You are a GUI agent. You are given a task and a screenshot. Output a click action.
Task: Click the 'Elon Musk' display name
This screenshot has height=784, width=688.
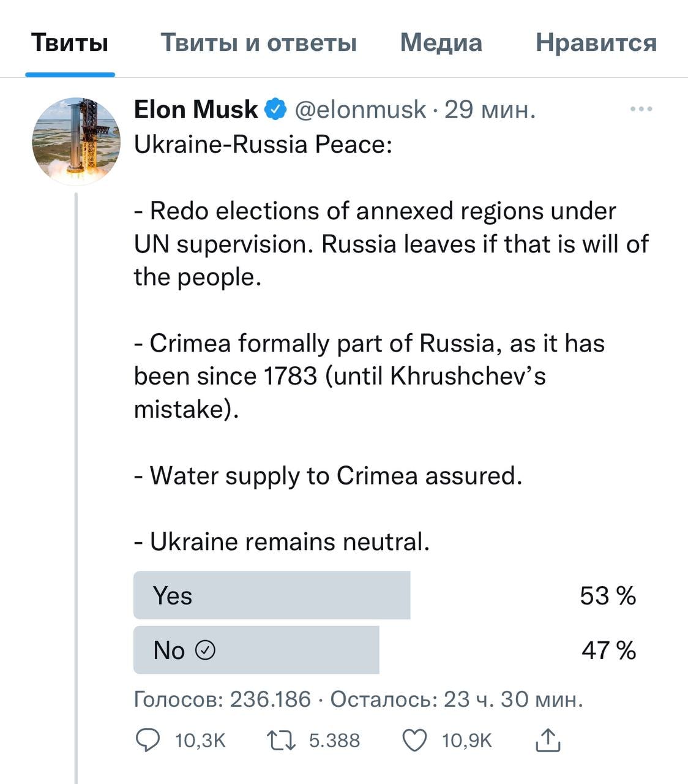(x=195, y=110)
